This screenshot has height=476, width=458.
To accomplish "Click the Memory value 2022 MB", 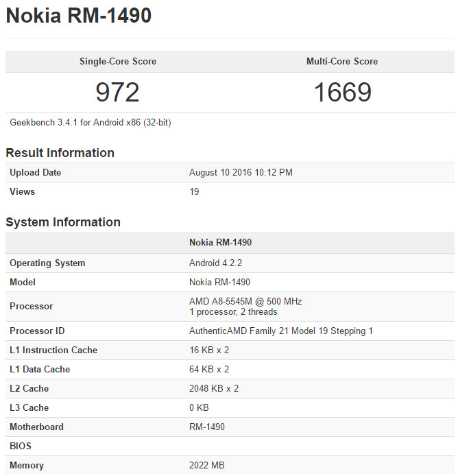I will pos(207,466).
